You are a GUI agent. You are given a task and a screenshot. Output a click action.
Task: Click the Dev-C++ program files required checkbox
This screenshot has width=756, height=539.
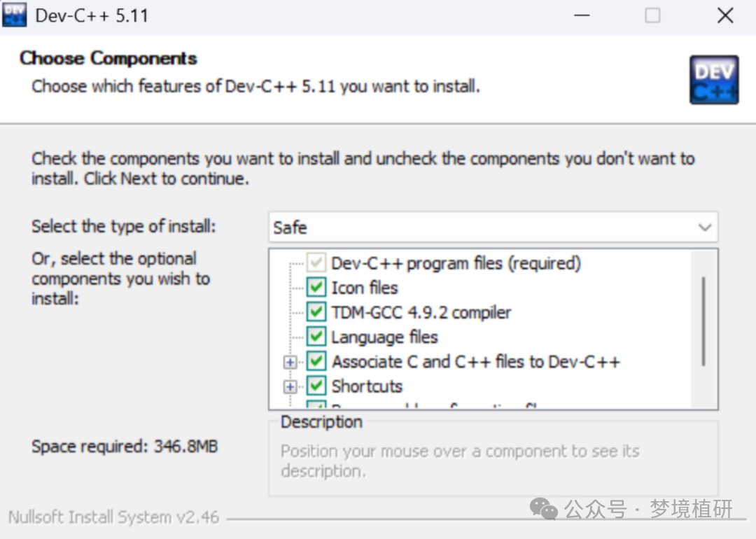[x=316, y=262]
